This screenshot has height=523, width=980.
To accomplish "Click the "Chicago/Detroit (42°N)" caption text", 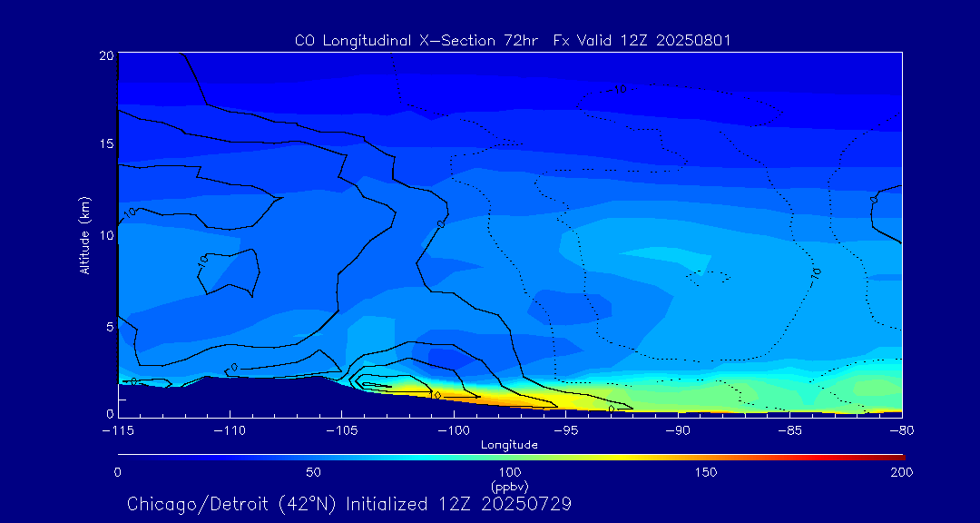I will pos(233,504).
